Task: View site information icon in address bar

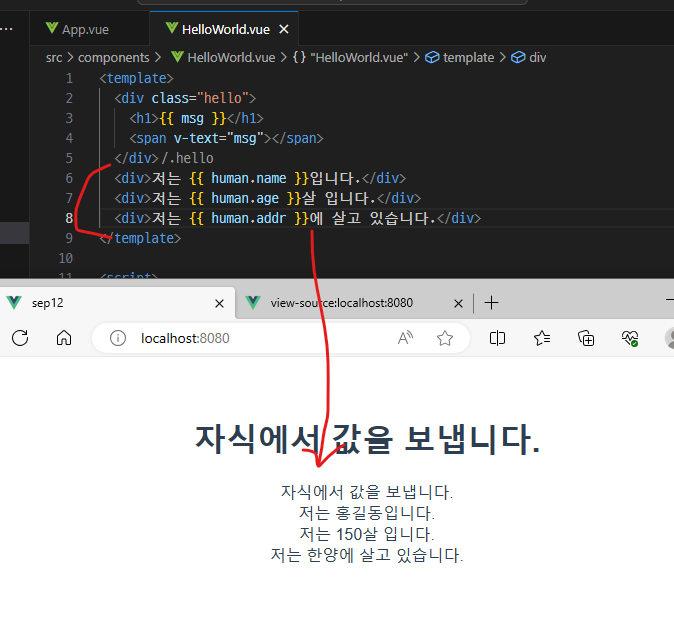Action: point(117,338)
